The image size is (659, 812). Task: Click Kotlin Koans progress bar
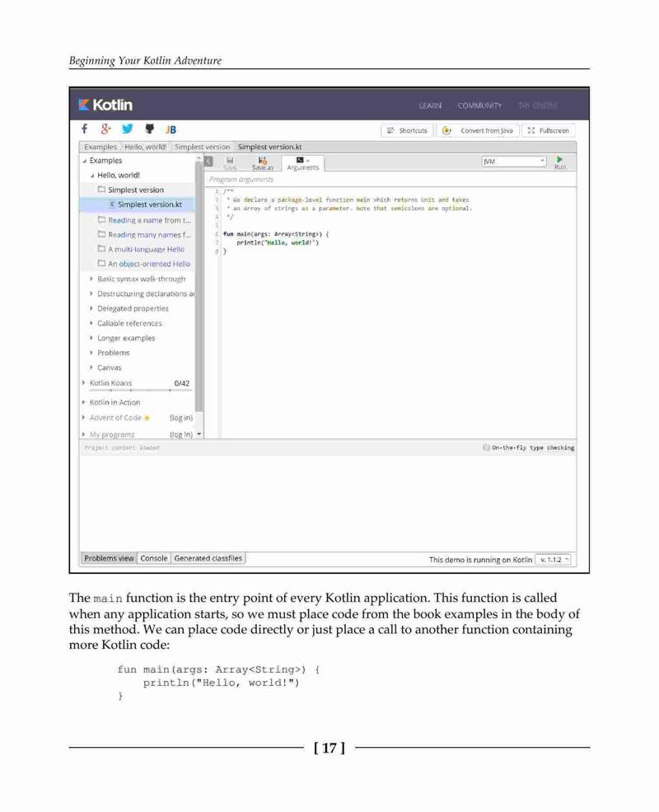pyautogui.click(x=141, y=390)
